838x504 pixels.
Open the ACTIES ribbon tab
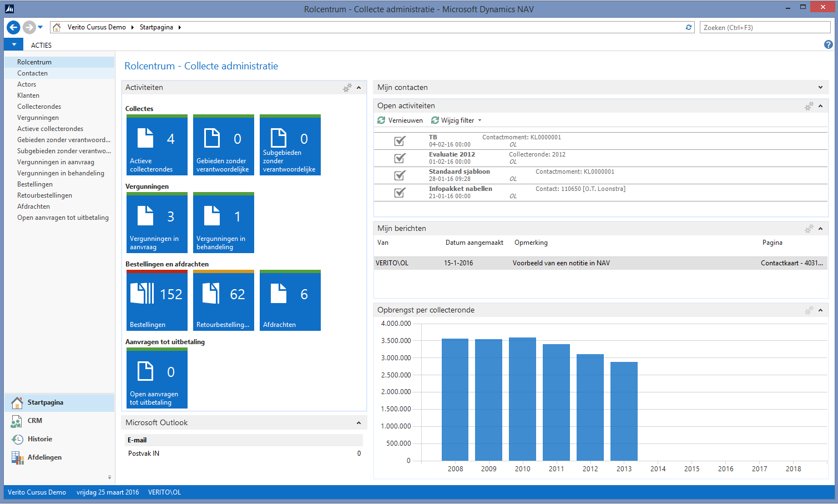click(41, 45)
